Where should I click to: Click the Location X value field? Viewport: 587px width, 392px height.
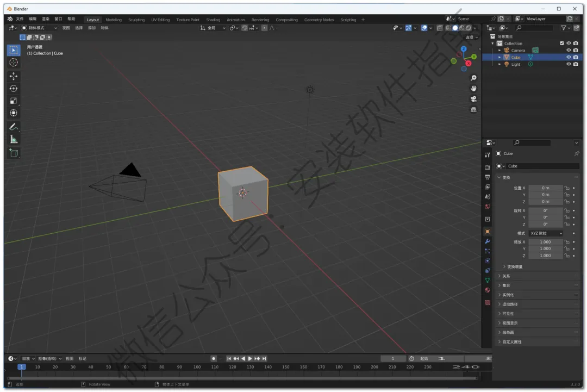[546, 188]
